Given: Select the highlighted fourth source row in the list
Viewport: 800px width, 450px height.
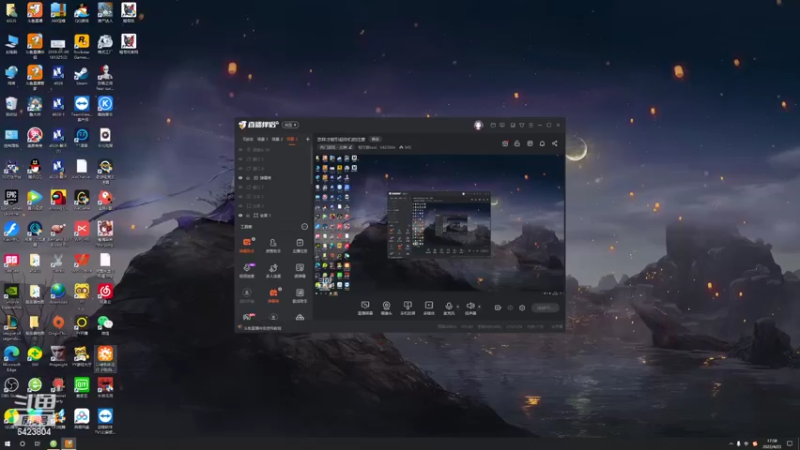Looking at the screenshot, I should pos(273,178).
